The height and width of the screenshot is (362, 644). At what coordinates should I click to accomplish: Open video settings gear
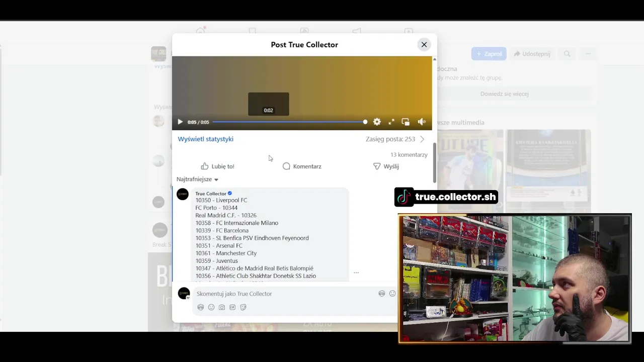(x=377, y=122)
